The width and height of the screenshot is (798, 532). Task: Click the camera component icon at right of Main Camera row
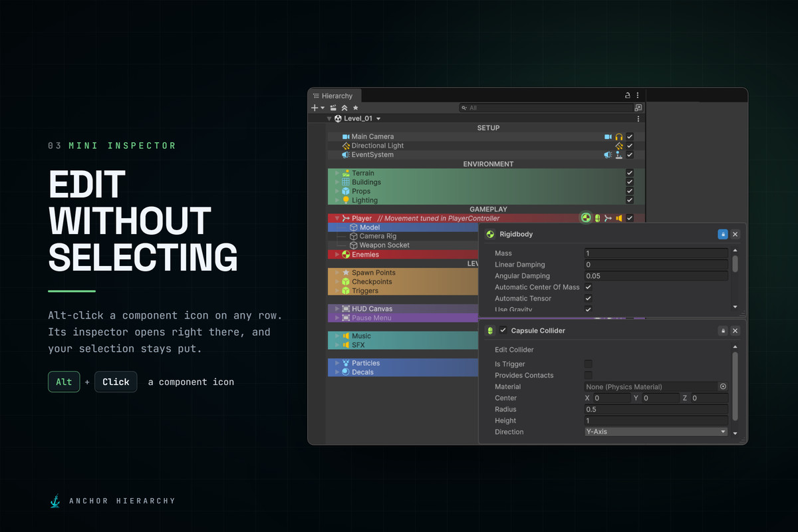coord(608,136)
